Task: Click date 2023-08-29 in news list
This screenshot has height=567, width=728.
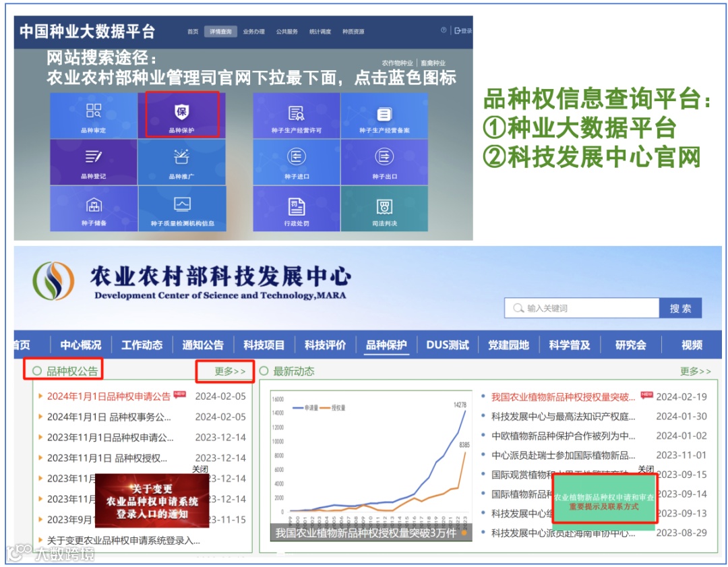Action: coord(681,533)
